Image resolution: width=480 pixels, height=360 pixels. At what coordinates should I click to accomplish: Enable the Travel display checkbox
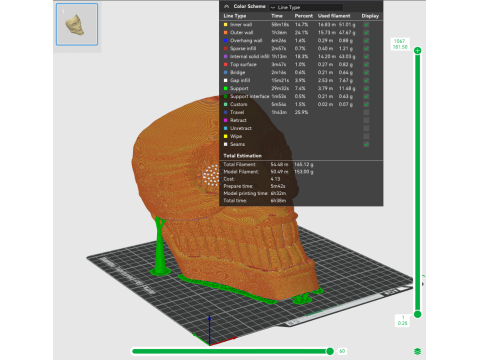(x=366, y=112)
